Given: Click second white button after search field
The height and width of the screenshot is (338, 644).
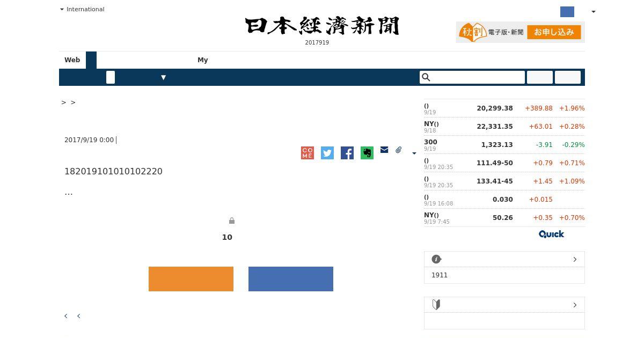Looking at the screenshot, I should click(568, 77).
